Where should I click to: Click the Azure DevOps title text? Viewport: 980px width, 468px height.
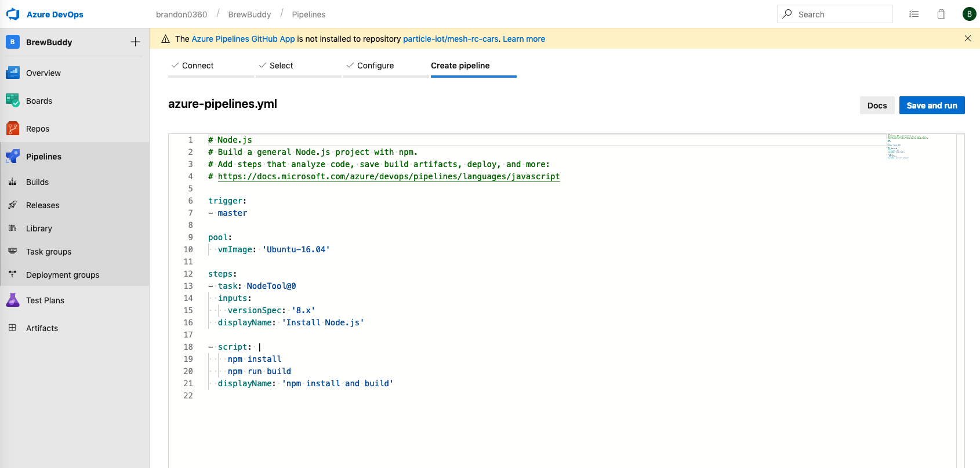point(55,14)
